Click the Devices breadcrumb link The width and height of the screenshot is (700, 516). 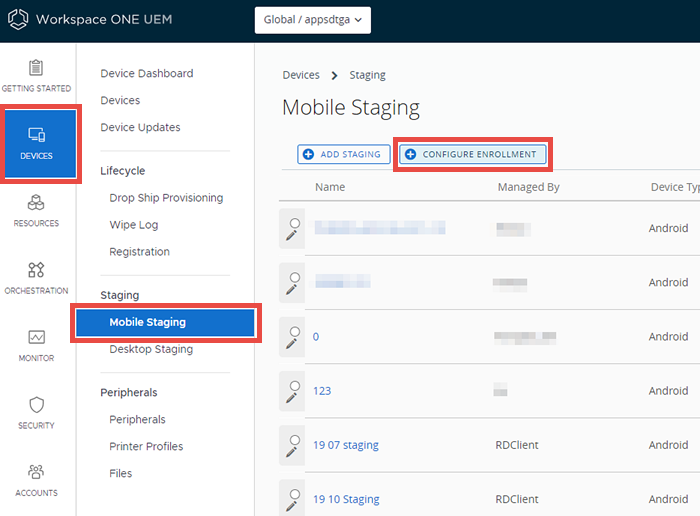pos(301,75)
